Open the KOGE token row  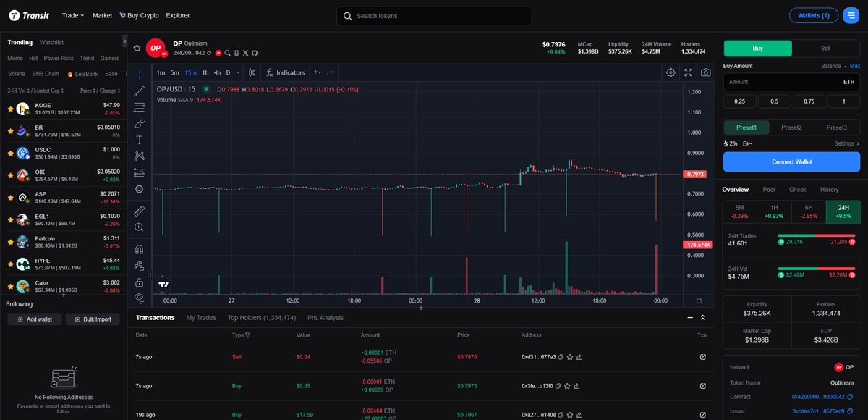click(x=62, y=109)
